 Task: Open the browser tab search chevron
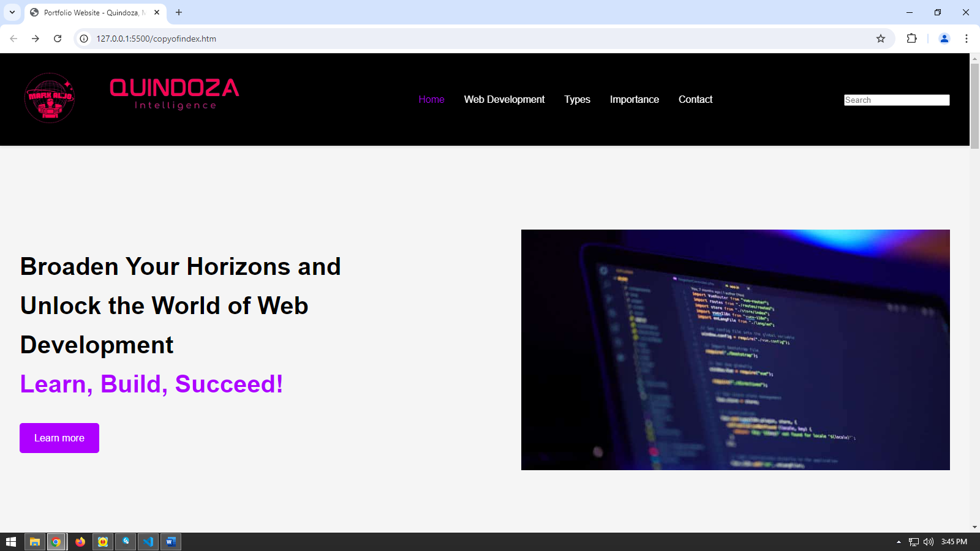(12, 12)
